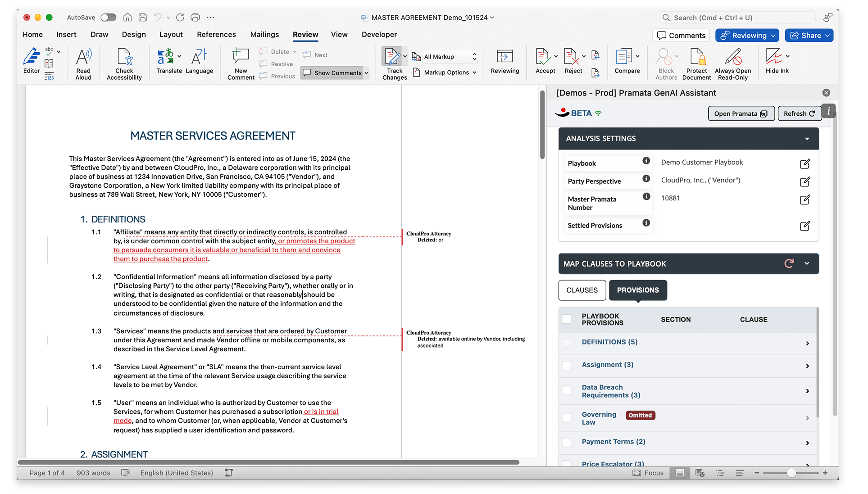Click the zoom slider handle
Image resolution: width=868 pixels, height=494 pixels.
[791, 473]
